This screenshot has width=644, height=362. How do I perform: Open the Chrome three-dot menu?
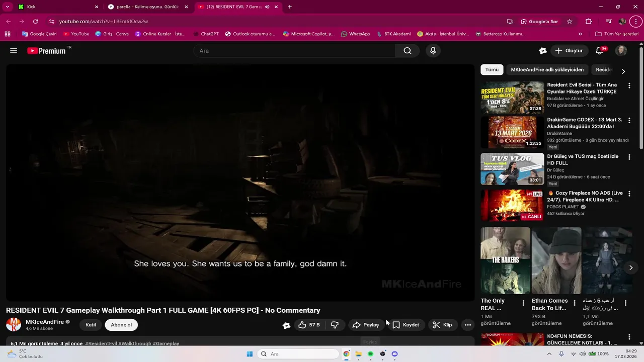coord(636,22)
